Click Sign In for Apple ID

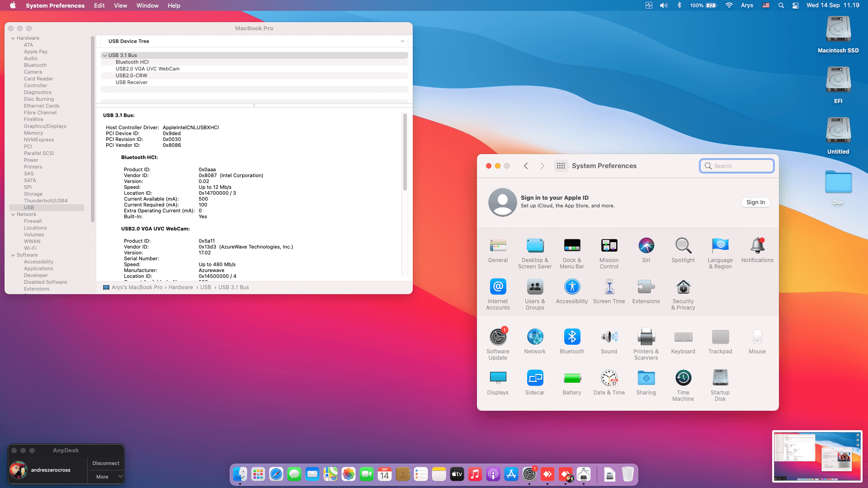click(755, 202)
